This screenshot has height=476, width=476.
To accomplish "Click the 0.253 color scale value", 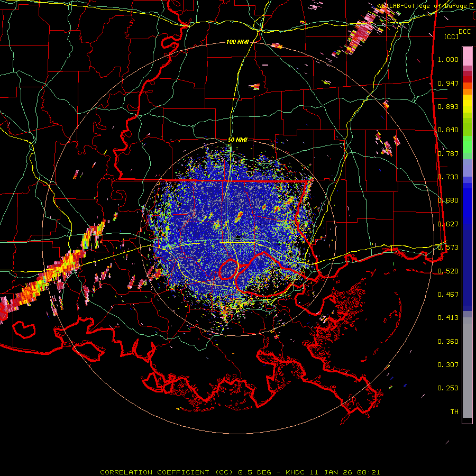I will pyautogui.click(x=448, y=388).
